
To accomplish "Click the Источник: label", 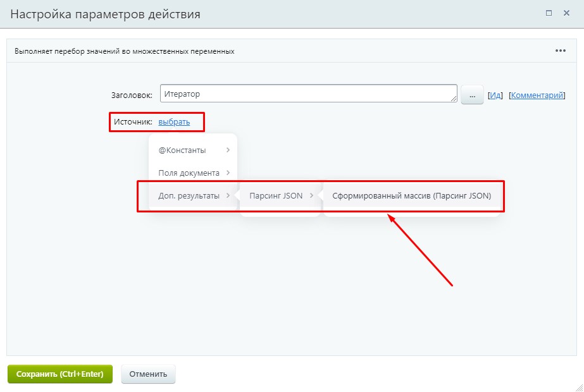I will click(x=133, y=122).
